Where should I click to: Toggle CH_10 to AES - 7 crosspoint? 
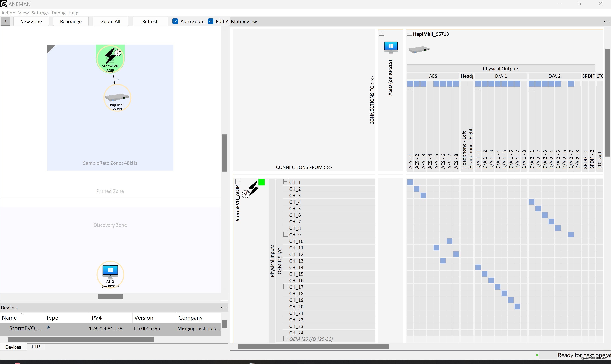449,241
